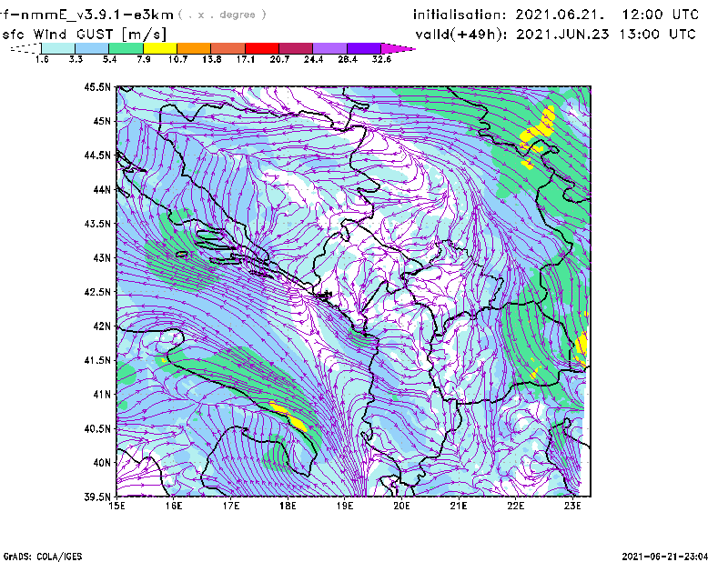Click the yellow gust patch near 18E 40.7N
This screenshot has width=728, height=562.
pyautogui.click(x=289, y=417)
